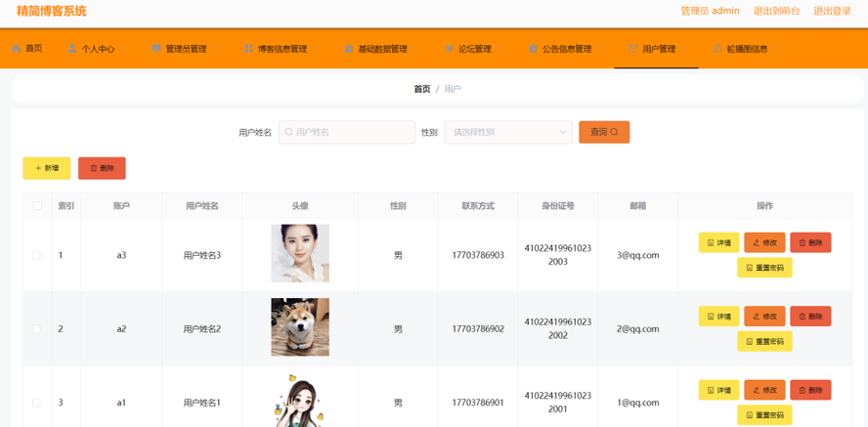Toggle the select-all checkbox in table header

pyautogui.click(x=38, y=206)
